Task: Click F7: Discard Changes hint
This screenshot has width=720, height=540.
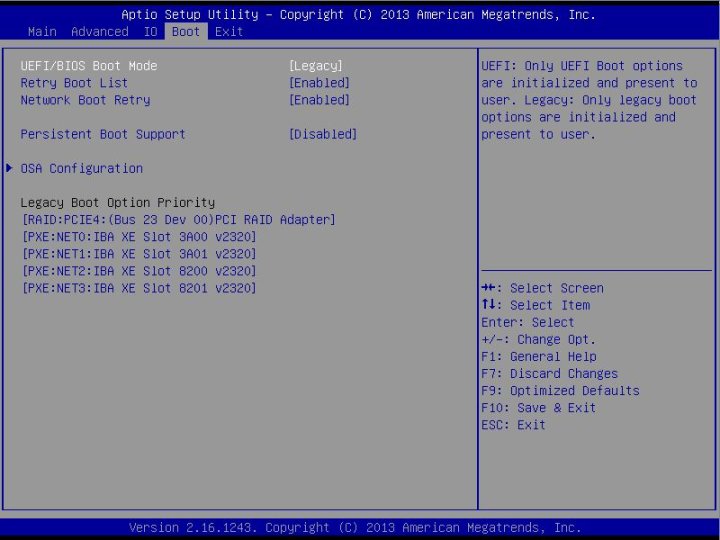Action: pos(549,373)
